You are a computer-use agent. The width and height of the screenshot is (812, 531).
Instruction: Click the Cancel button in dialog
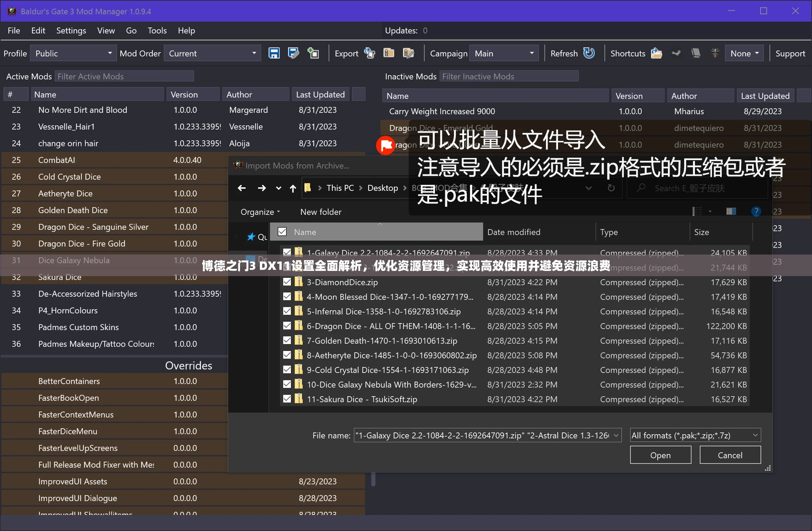click(x=730, y=455)
